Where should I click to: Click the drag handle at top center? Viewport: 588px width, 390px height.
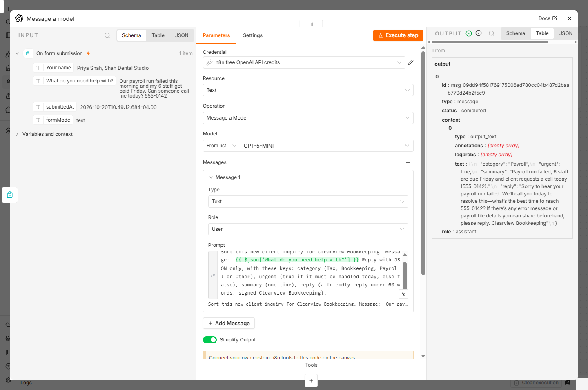point(311,24)
